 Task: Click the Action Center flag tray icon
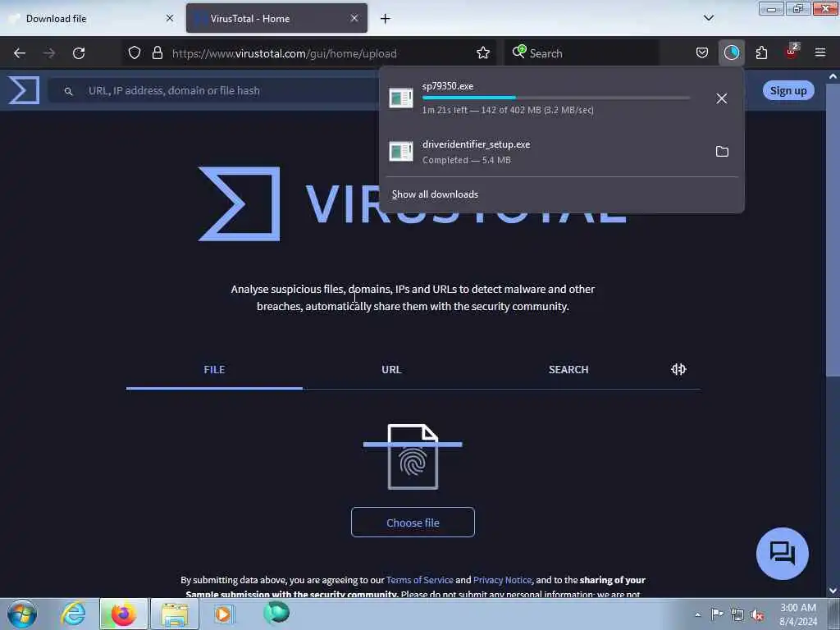pos(717,614)
